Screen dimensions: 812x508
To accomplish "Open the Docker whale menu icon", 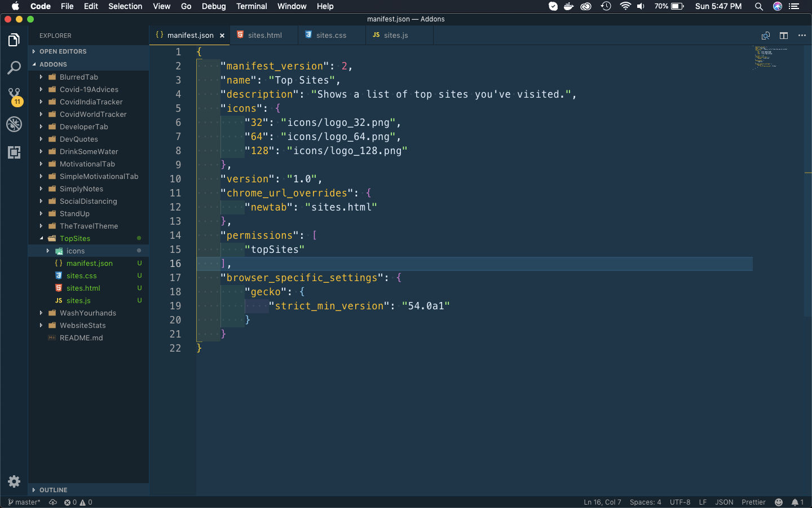I will (569, 6).
